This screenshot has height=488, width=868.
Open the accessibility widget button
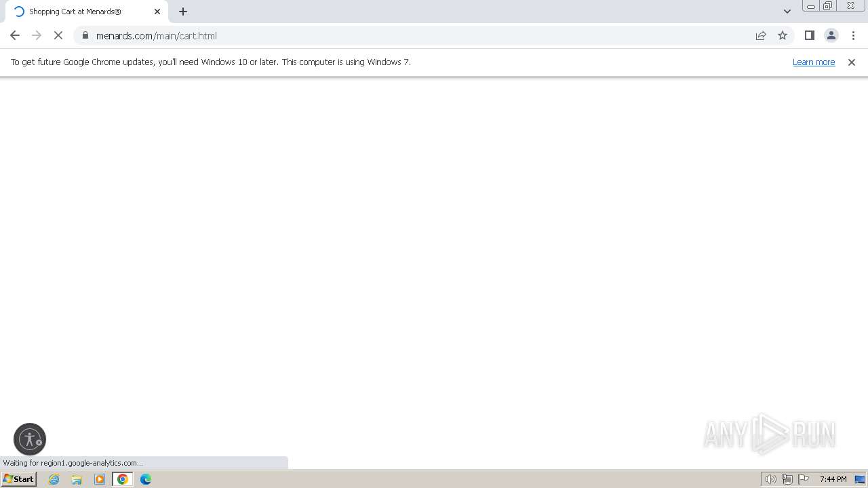pyautogui.click(x=30, y=439)
